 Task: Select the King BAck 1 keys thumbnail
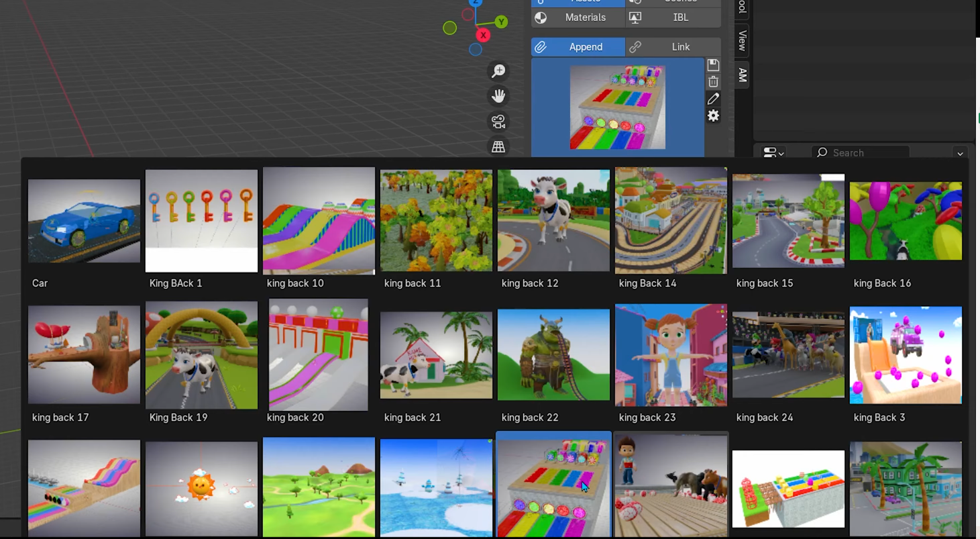coord(201,221)
